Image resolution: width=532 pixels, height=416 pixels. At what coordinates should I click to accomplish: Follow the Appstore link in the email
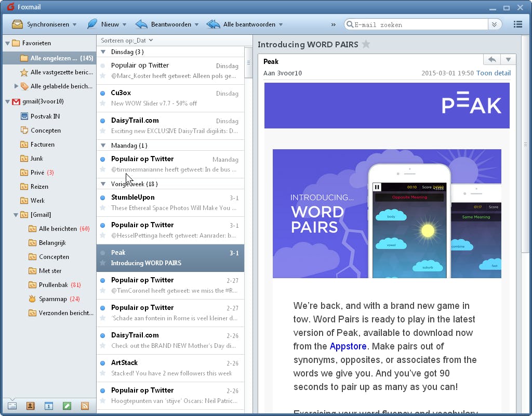[348, 346]
